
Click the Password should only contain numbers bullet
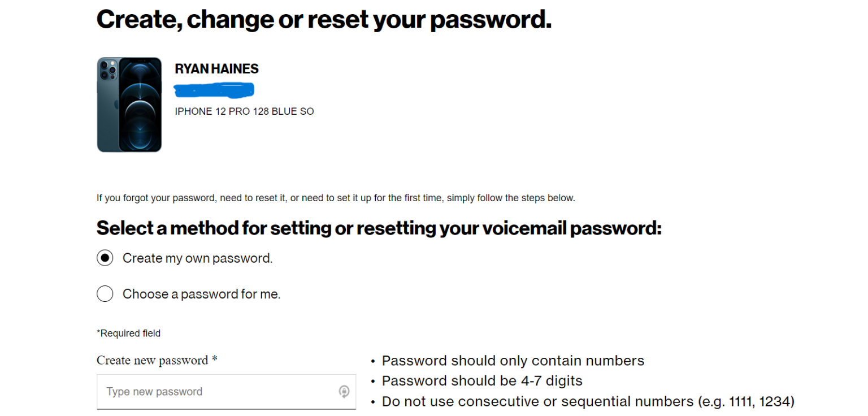pyautogui.click(x=513, y=360)
